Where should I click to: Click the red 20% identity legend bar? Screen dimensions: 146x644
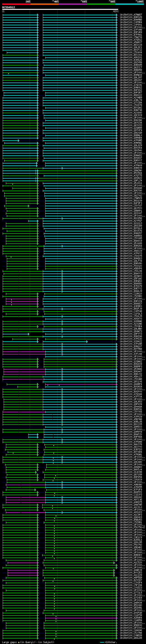click(x=16, y=4)
